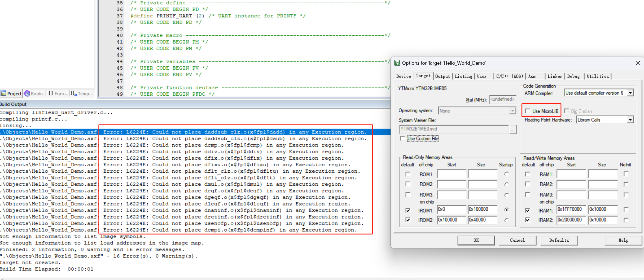Restore settings with the Defaults button
Viewport: 644px width, 280px height.
pyautogui.click(x=559, y=240)
